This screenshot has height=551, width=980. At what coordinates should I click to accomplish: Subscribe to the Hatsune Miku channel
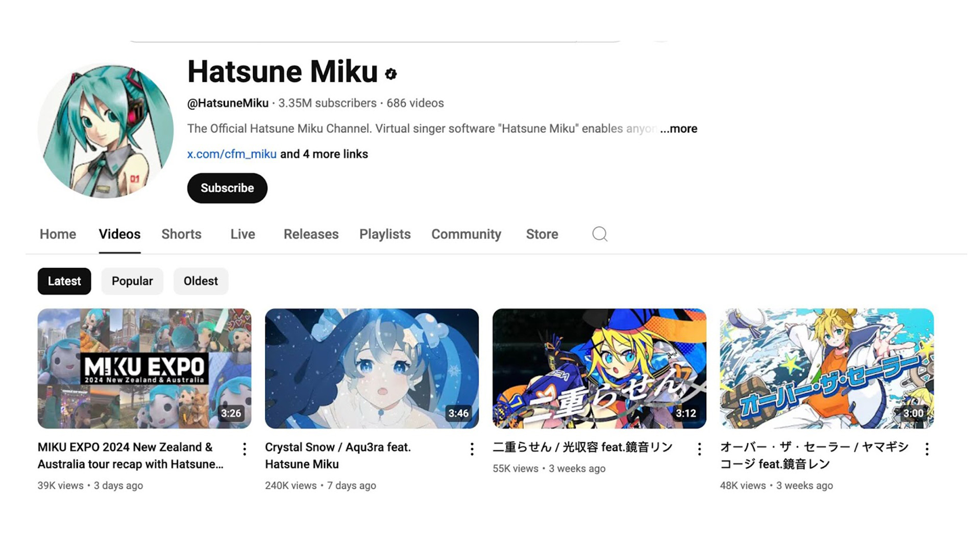click(227, 188)
